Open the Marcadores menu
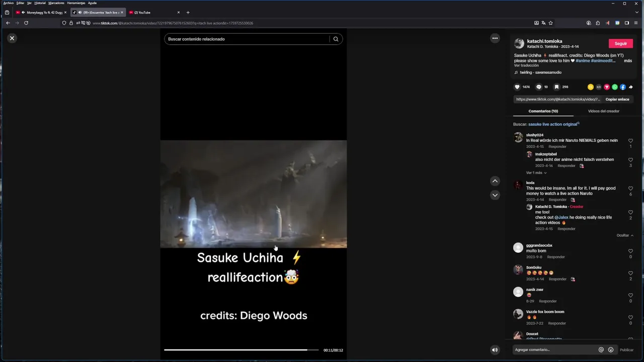 pos(56,3)
